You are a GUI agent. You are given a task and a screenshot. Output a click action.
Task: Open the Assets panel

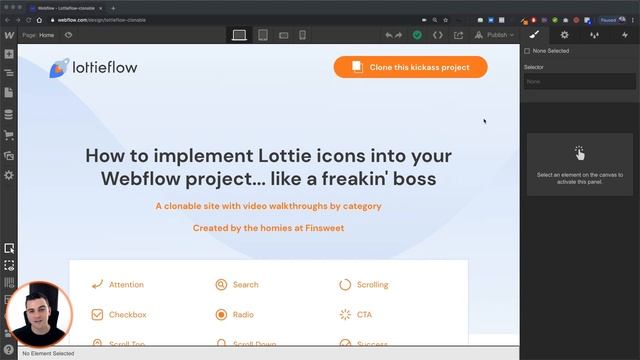9,156
